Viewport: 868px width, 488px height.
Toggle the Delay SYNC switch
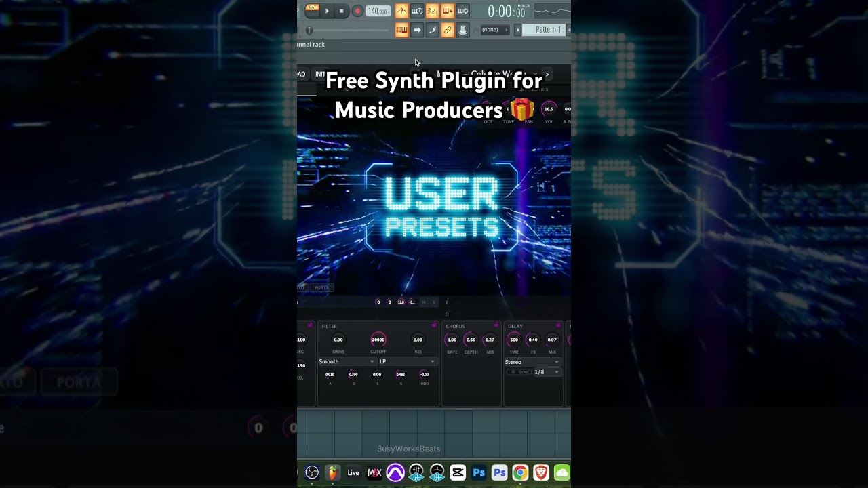[x=520, y=372]
